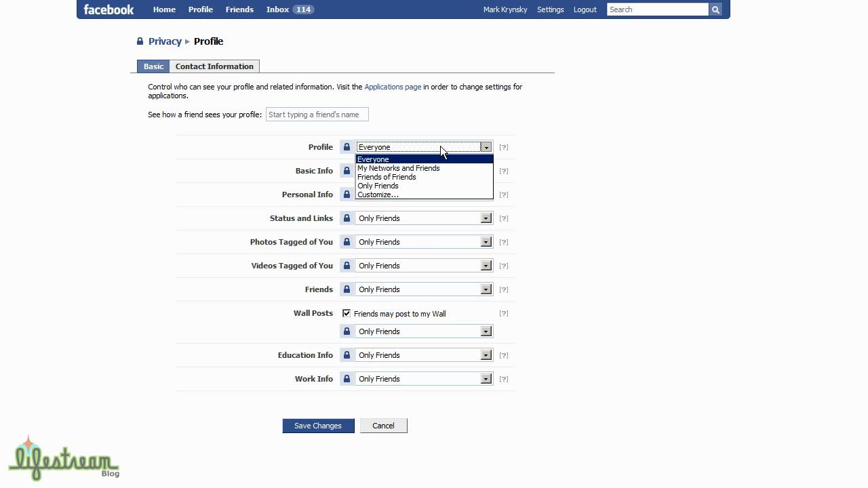The height and width of the screenshot is (488, 868).
Task: Toggle Friends may post to my Wall
Action: 347,313
